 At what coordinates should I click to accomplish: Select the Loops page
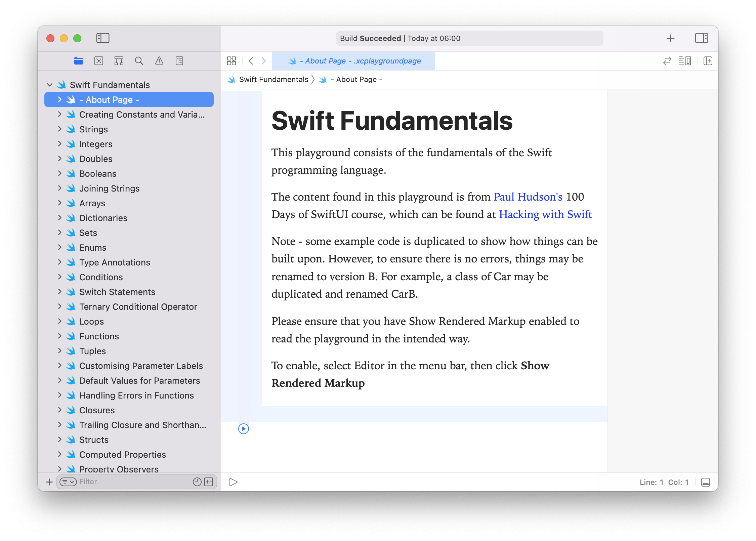pos(129,322)
